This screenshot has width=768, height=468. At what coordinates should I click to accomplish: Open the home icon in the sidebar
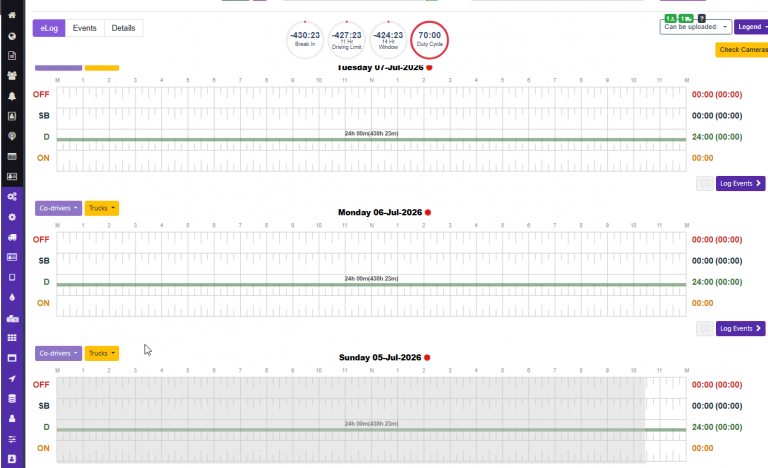pyautogui.click(x=12, y=15)
